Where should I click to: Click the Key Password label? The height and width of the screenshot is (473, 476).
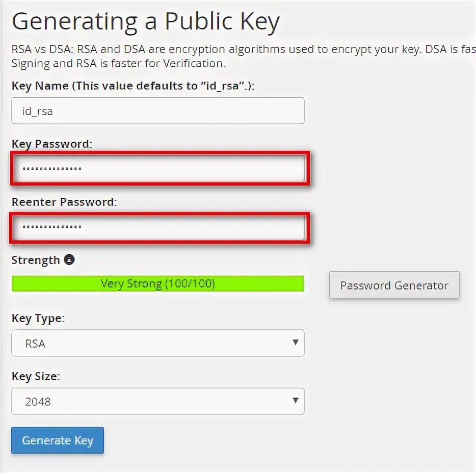click(x=52, y=144)
